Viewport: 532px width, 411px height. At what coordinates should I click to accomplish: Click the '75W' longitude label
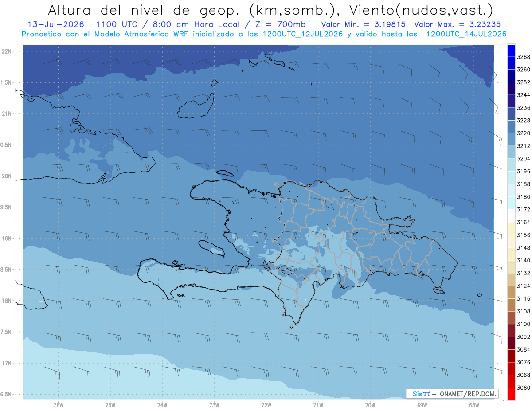[110, 405]
